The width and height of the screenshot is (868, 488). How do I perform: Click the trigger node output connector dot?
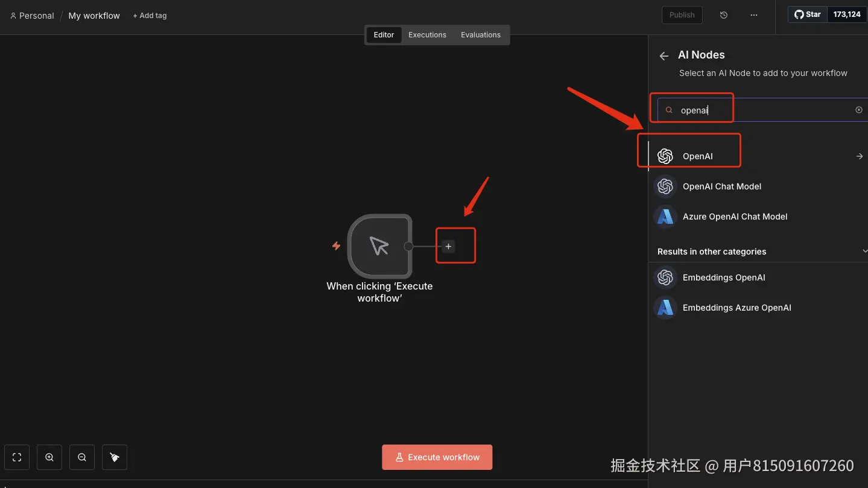point(408,246)
